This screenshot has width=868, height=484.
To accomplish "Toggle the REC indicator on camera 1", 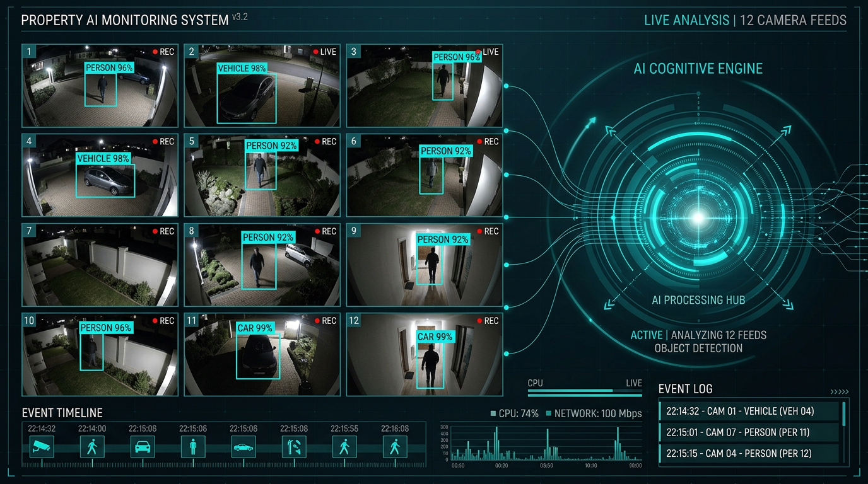I will (163, 52).
